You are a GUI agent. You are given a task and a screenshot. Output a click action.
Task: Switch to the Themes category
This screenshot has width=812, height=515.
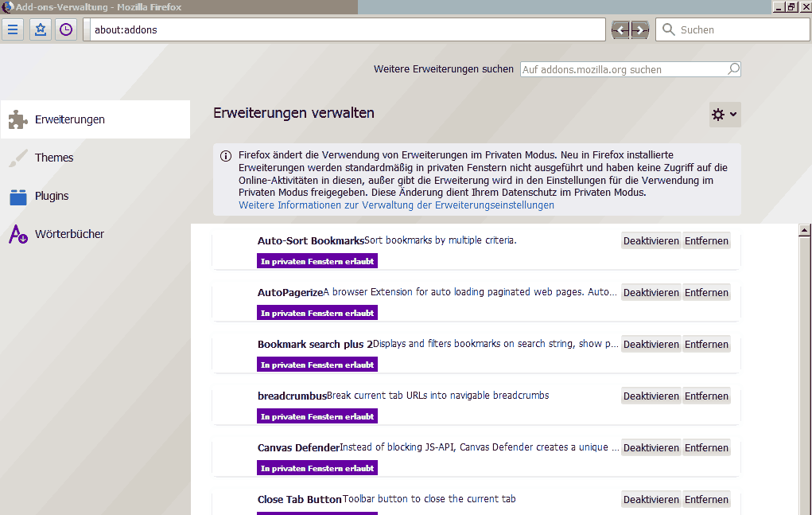click(x=95, y=158)
